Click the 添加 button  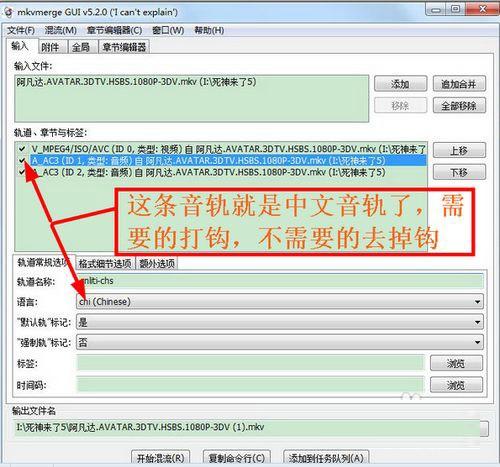click(x=400, y=84)
